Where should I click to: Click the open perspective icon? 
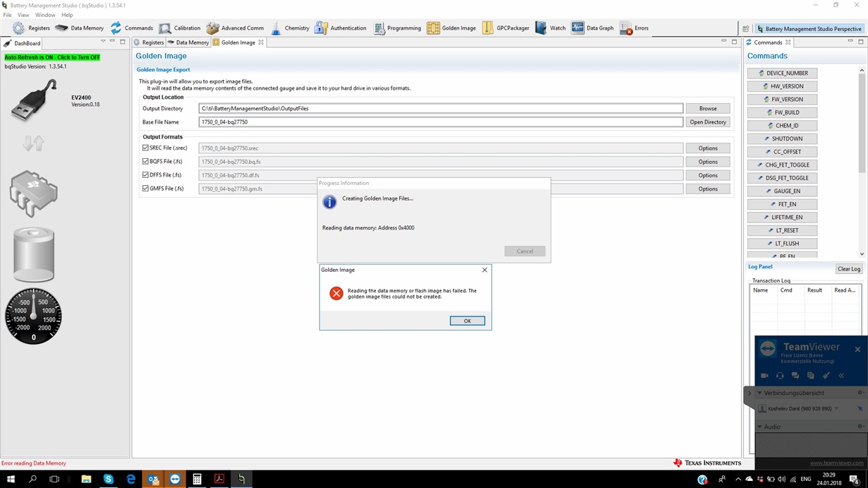[x=746, y=29]
